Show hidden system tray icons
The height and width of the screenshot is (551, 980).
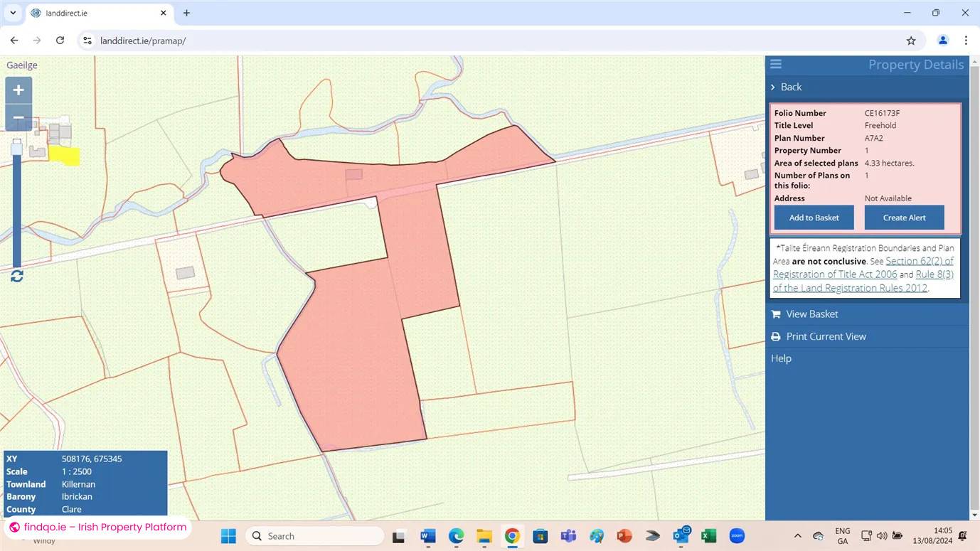pos(797,536)
